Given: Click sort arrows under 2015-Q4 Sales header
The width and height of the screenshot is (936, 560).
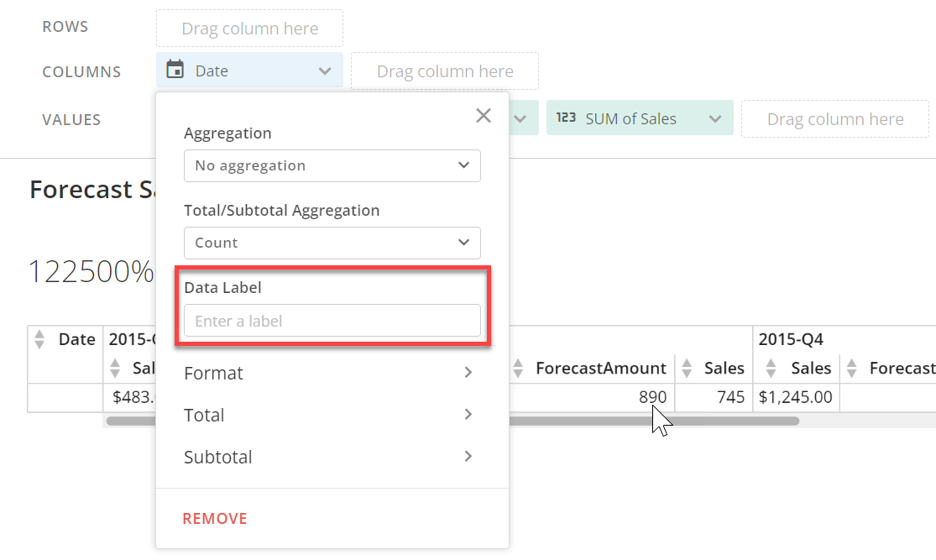Looking at the screenshot, I should (770, 368).
